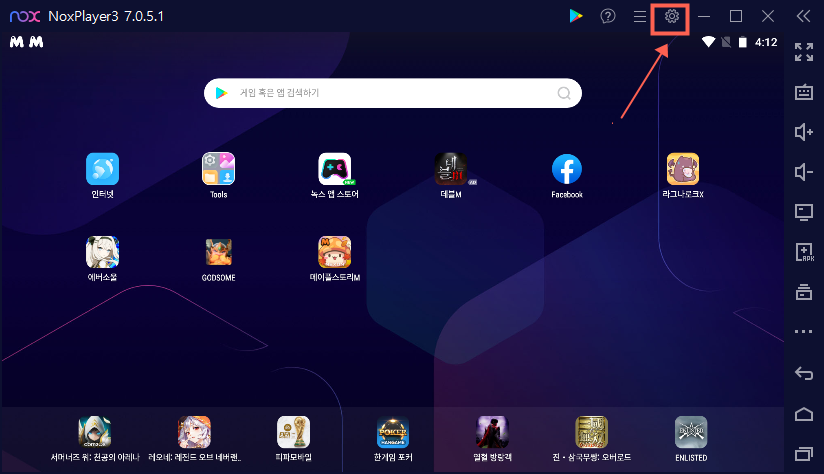This screenshot has height=474, width=824.
Task: Open the GODSOME game
Action: point(219,259)
